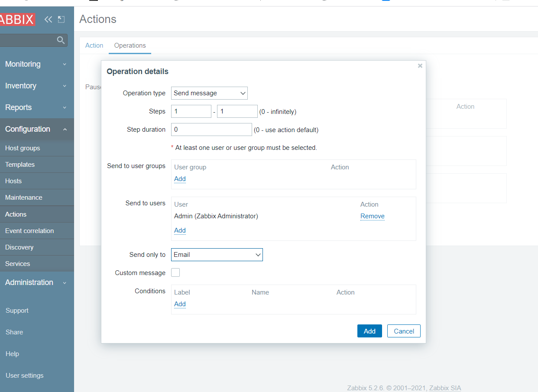The height and width of the screenshot is (392, 538).
Task: Switch to the Action tab
Action: tap(94, 45)
